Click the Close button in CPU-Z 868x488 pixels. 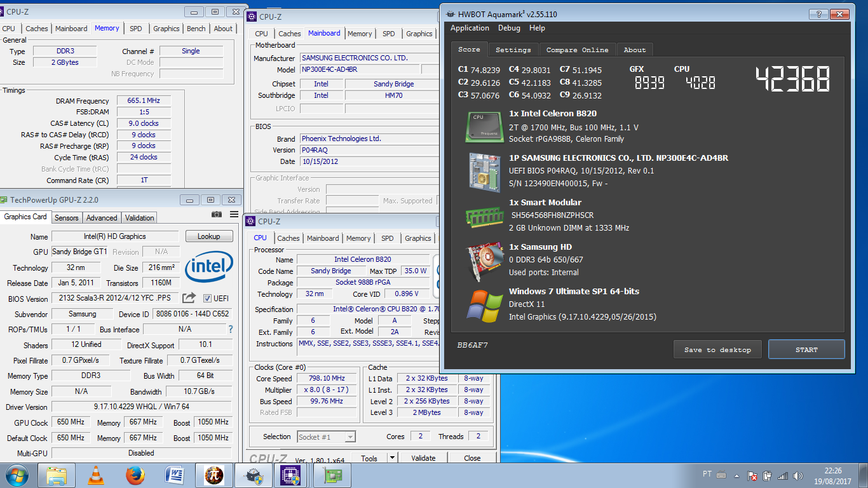pos(472,458)
